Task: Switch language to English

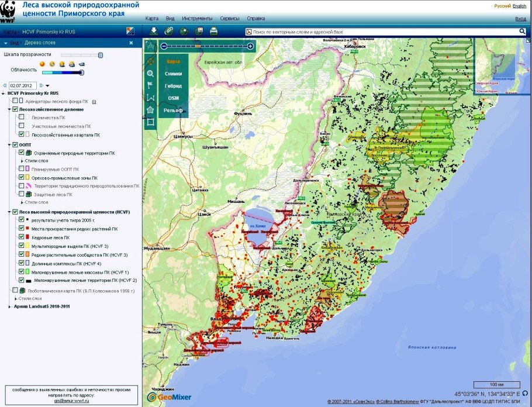Action: (x=519, y=5)
